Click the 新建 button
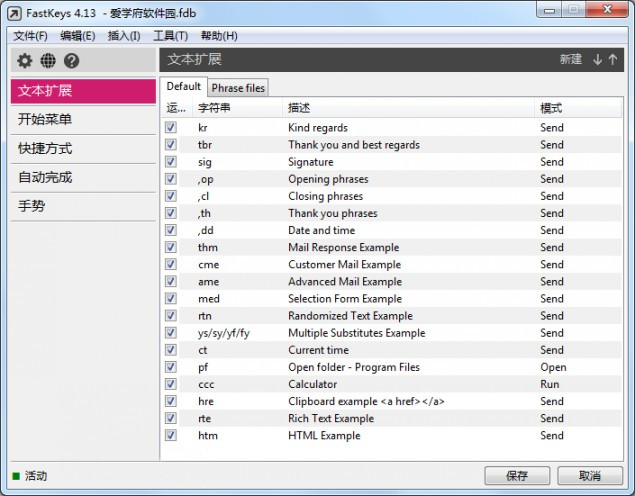The image size is (635, 496). [571, 60]
